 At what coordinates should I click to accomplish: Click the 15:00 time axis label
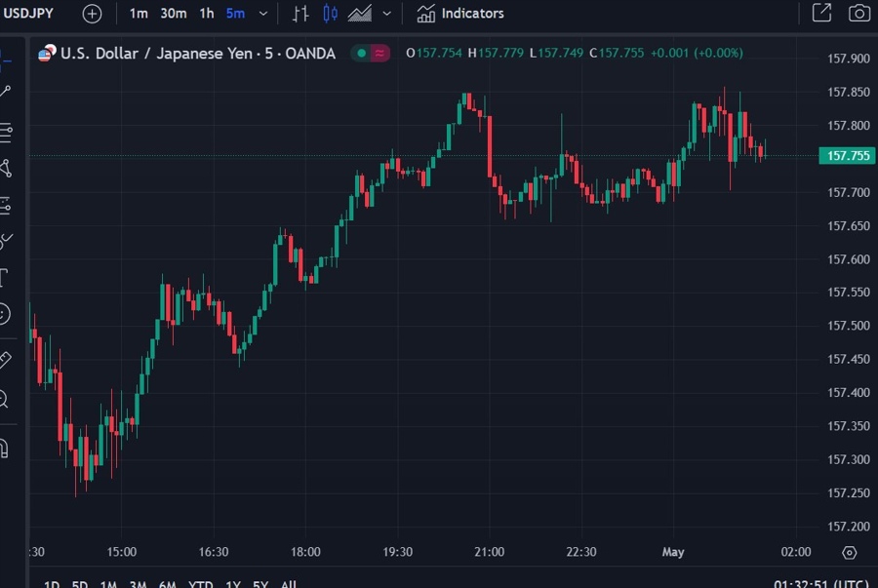pyautogui.click(x=122, y=552)
